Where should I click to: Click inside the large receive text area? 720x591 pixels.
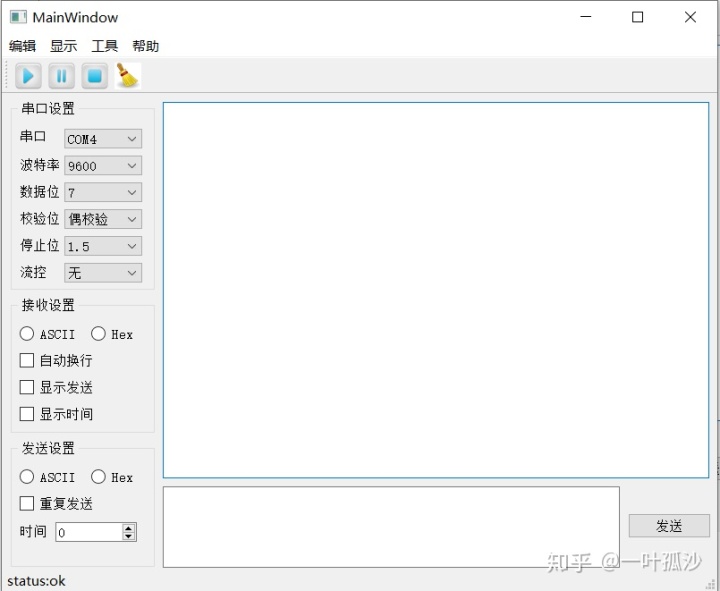pos(436,290)
